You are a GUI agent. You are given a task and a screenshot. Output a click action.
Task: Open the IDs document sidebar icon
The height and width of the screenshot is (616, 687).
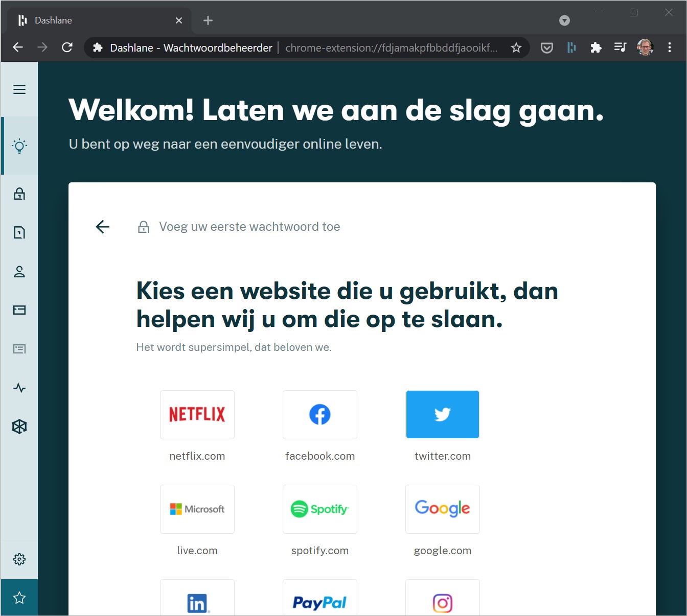pyautogui.click(x=19, y=349)
